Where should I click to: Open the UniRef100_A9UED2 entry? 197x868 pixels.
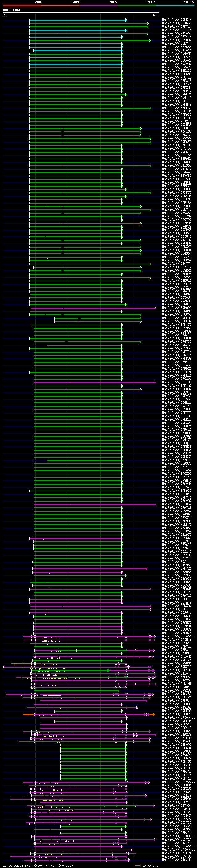coord(177,321)
